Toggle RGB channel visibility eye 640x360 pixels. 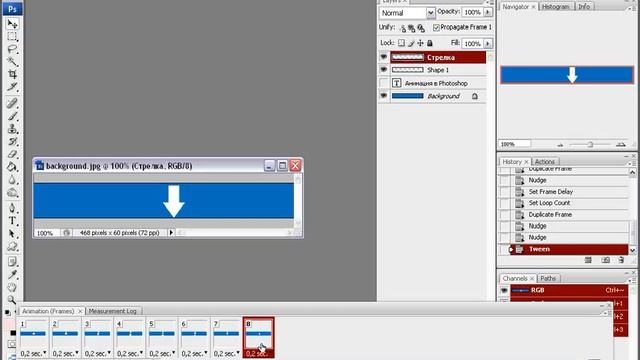click(x=504, y=290)
